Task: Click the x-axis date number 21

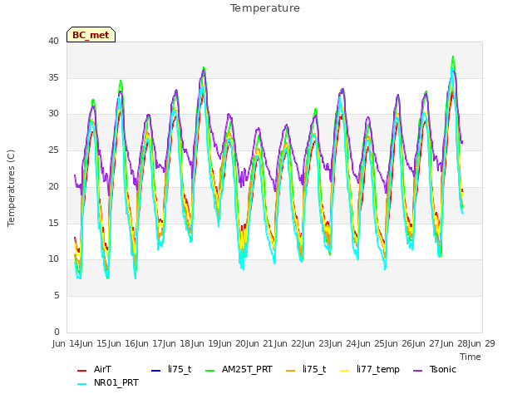Action: coord(268,343)
